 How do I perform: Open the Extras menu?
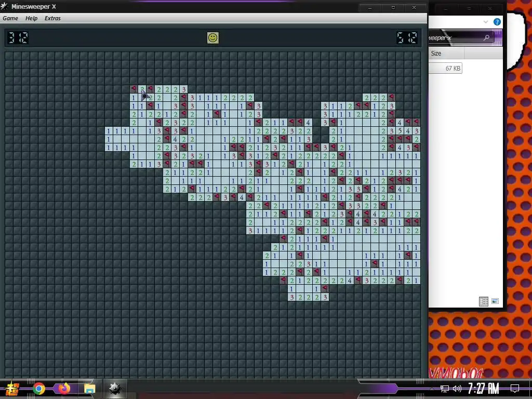click(52, 18)
